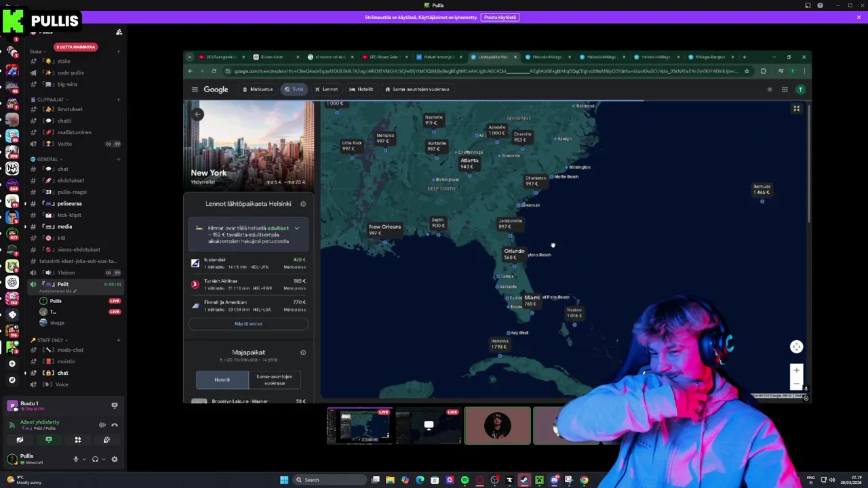Click the Orlando 568 € map marker
This screenshot has height=488, width=868.
(x=513, y=254)
